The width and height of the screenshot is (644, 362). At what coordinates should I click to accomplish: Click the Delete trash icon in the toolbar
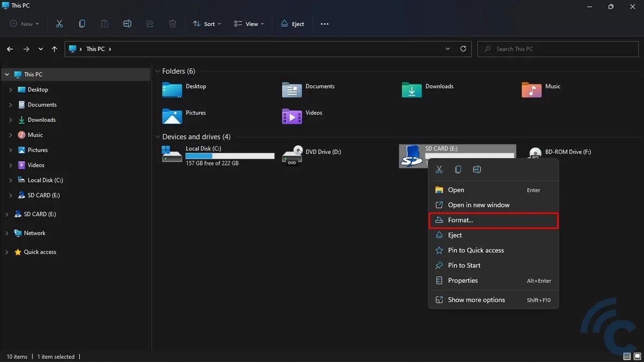click(172, 24)
